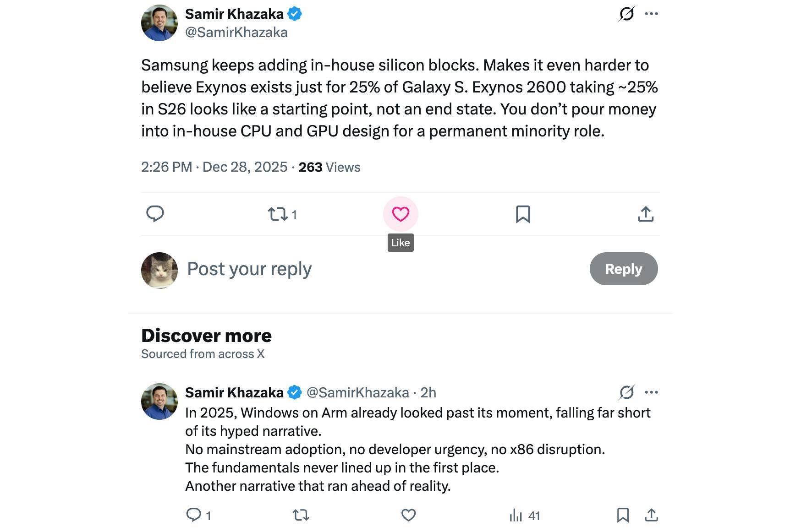Screen dimensions: 801x532
Task: Share the Windows on Arm post
Action: click(651, 515)
